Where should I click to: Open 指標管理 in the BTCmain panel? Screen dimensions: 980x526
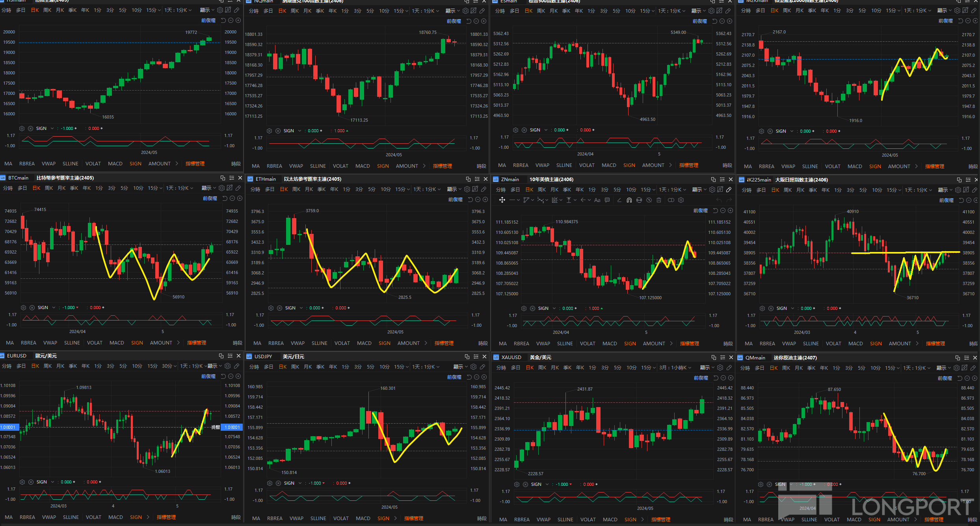pos(197,343)
